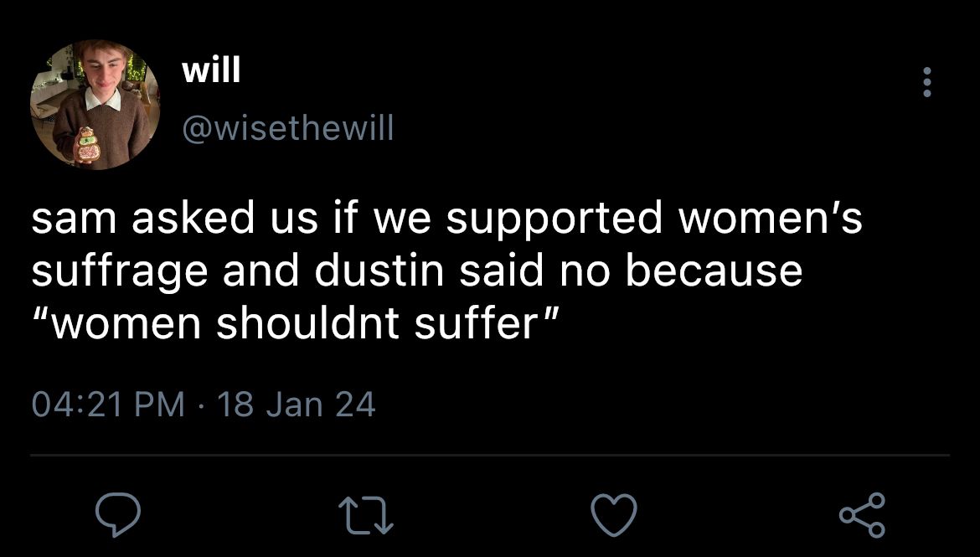980x557 pixels.
Task: Select the 04:21 PM timestamp
Action: (x=108, y=404)
